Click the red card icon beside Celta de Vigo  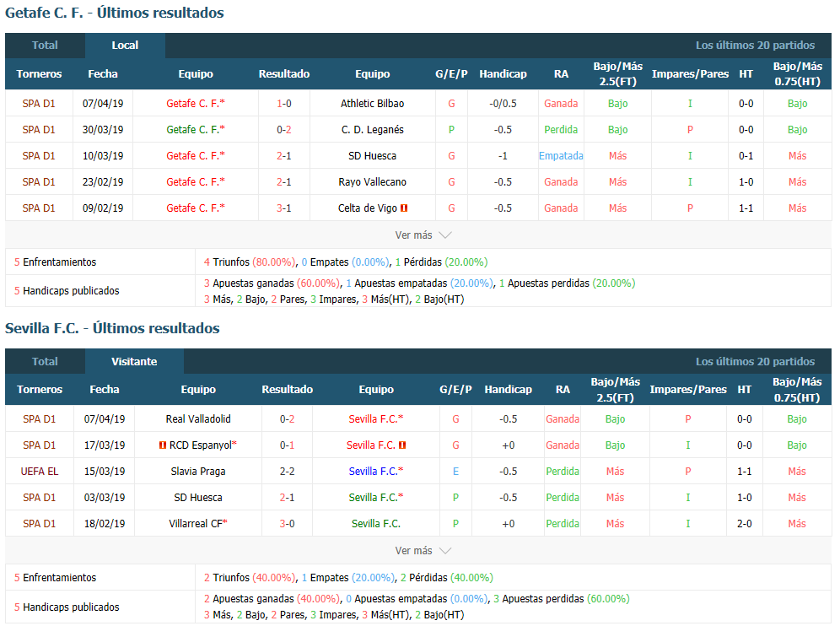404,208
